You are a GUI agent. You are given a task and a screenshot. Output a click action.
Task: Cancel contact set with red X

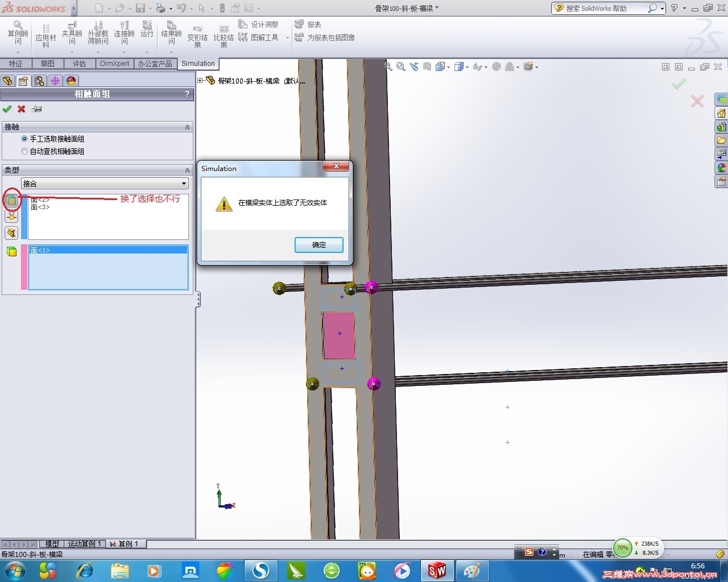point(22,109)
